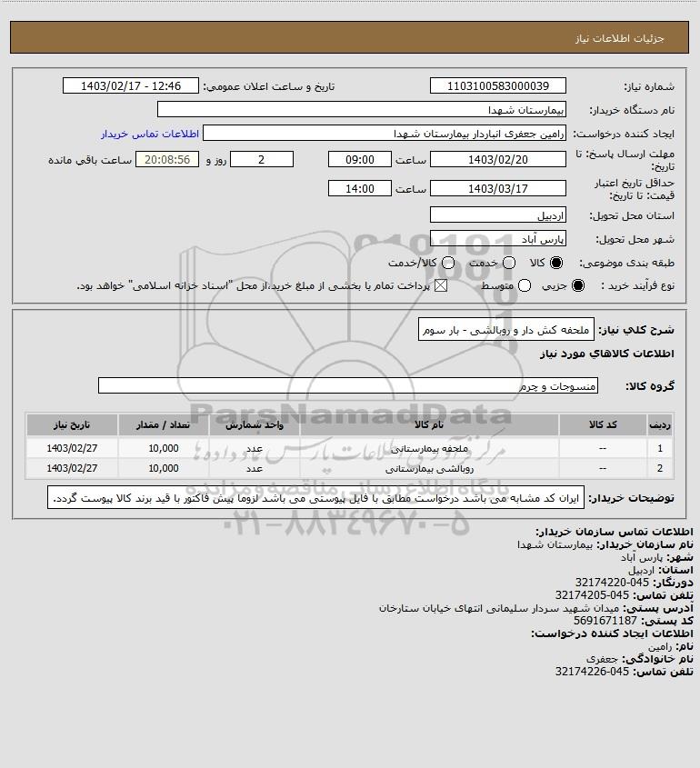Select the 'جزیی' purchase type radio button
Viewport: 700px width, 768px height.
578,285
